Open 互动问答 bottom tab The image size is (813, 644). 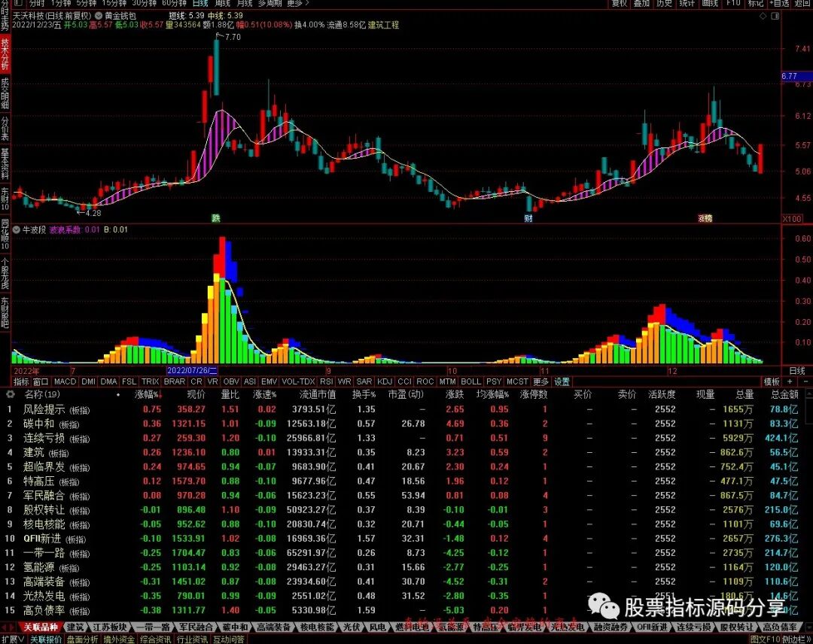(229, 639)
